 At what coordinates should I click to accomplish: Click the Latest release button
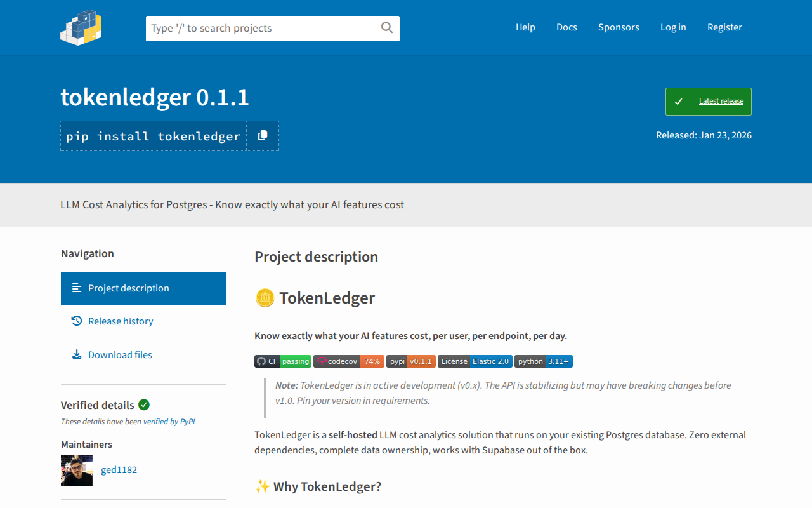709,102
